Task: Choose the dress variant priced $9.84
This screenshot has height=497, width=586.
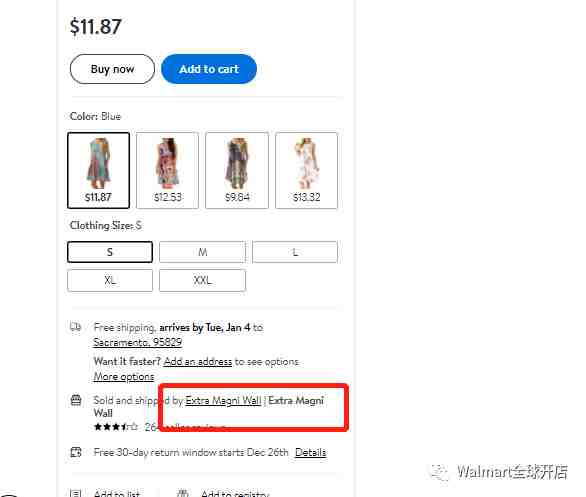Action: [237, 170]
